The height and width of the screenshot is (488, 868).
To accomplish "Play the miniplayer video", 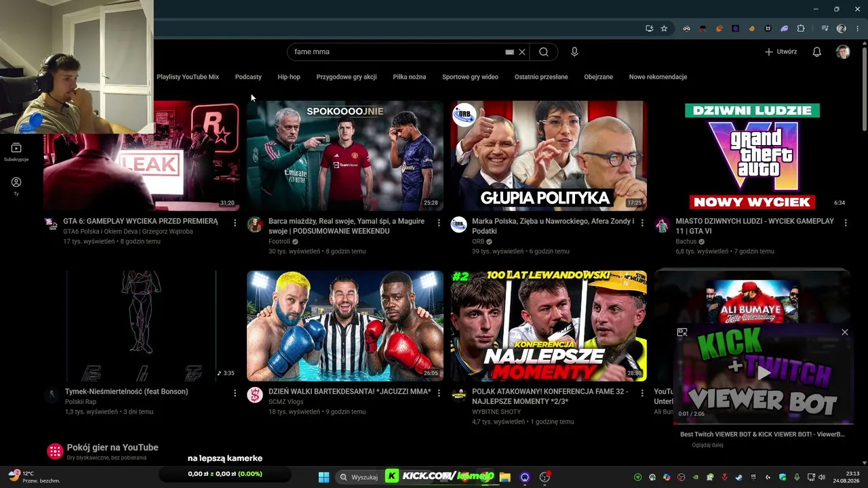I will pos(764,373).
